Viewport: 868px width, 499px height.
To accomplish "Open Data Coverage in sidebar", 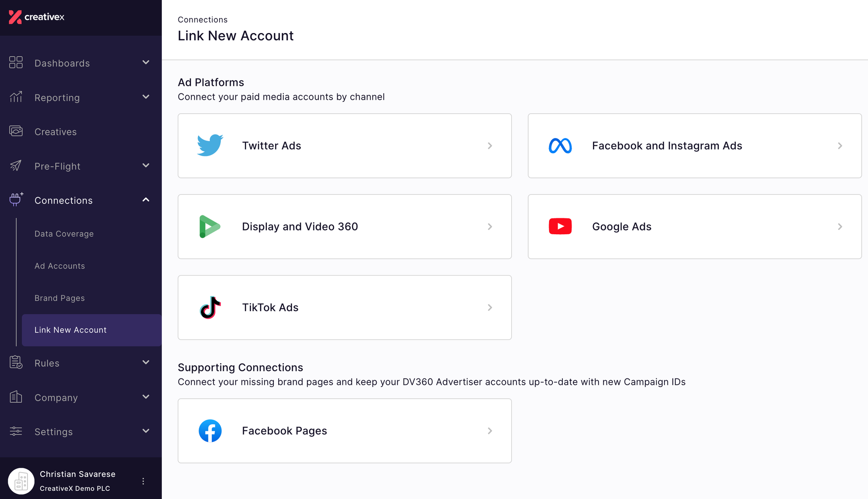I will tap(64, 234).
